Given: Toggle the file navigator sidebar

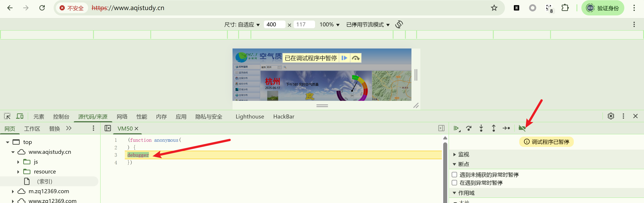Looking at the screenshot, I should tap(108, 128).
